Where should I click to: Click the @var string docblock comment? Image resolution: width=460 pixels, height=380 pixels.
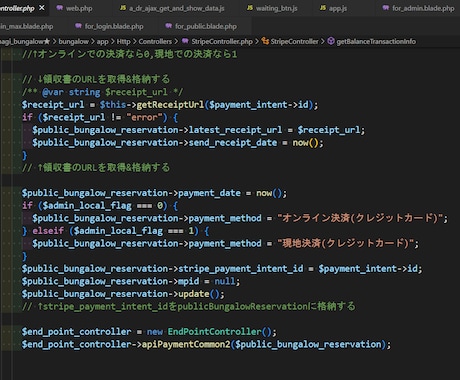click(x=102, y=92)
